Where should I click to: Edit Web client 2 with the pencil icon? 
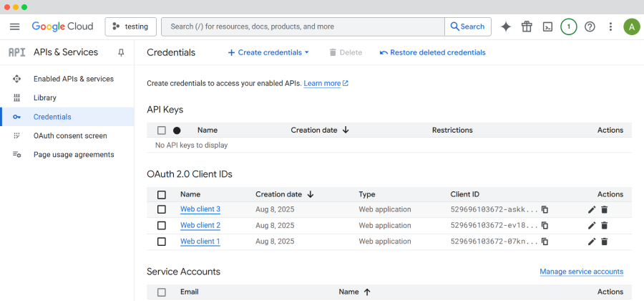(x=592, y=225)
